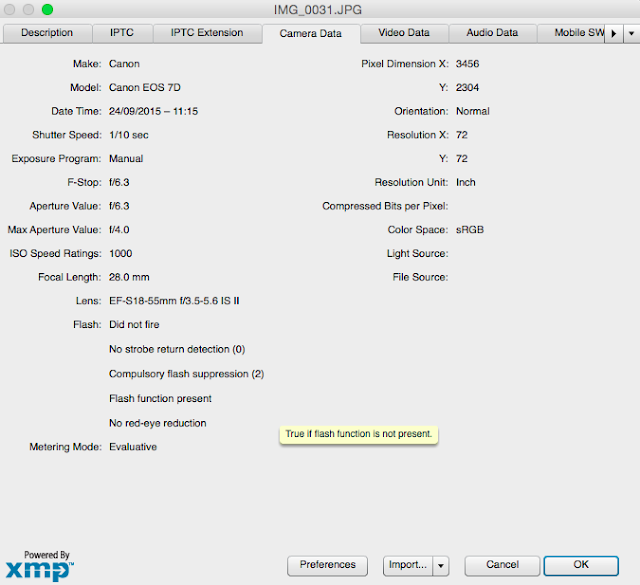Click the Aperture Value label
The image size is (640, 585).
pos(65,206)
